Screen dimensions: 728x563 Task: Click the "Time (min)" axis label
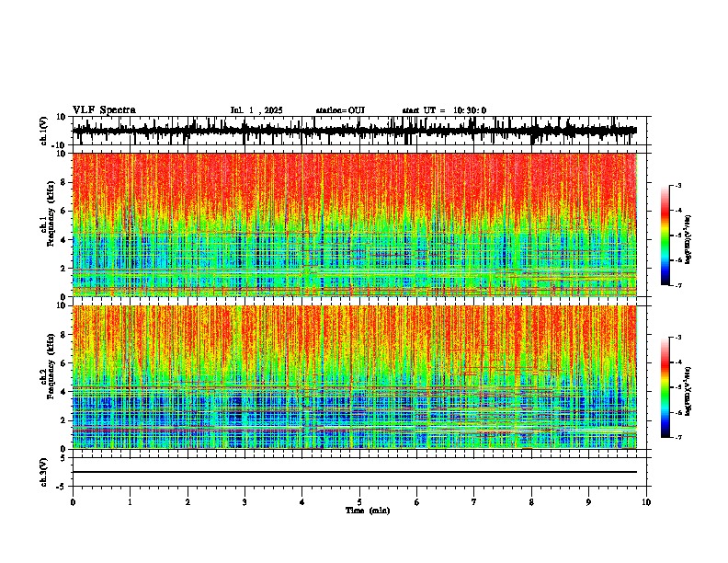[x=368, y=511]
